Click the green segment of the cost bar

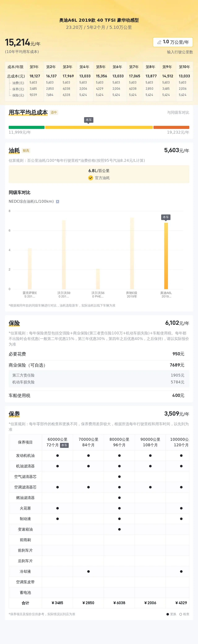[26, 127]
